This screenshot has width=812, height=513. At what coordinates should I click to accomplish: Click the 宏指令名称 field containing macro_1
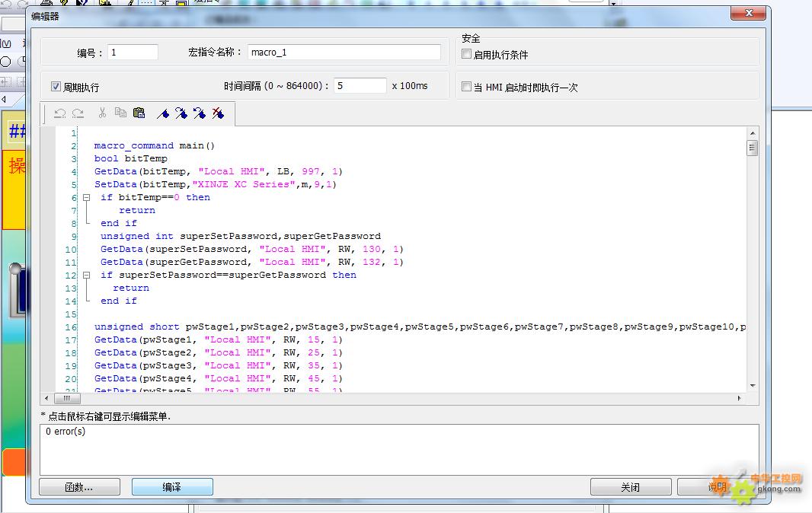tap(344, 53)
